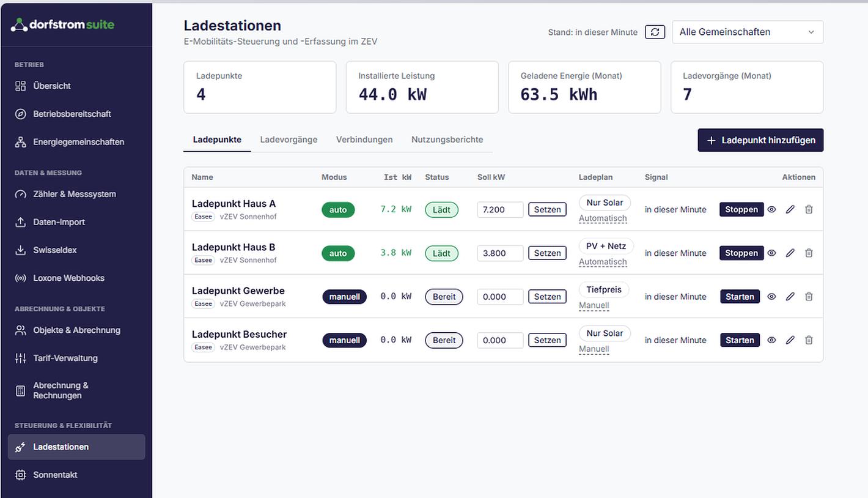Image resolution: width=868 pixels, height=498 pixels.
Task: Toggle eye icon for Ladepunkt Haus B
Action: [771, 253]
